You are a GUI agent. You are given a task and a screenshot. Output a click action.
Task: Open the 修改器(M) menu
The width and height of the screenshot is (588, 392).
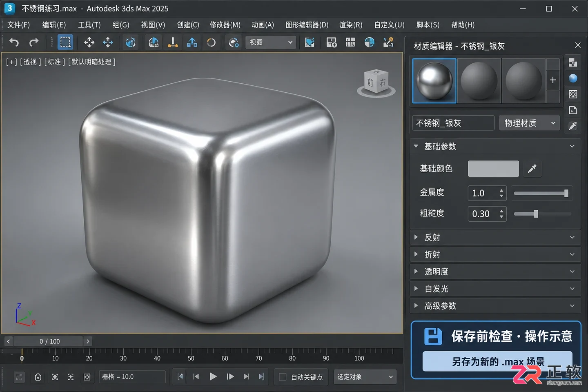[225, 25]
